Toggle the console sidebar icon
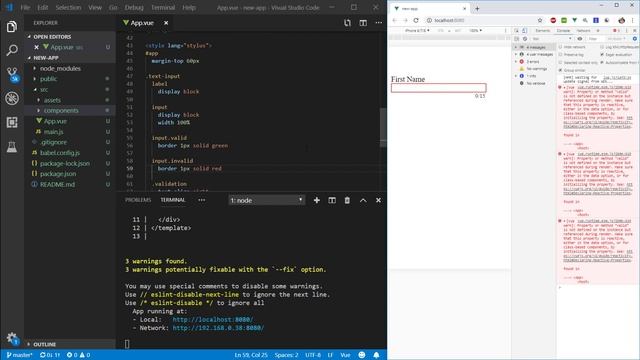 point(517,39)
